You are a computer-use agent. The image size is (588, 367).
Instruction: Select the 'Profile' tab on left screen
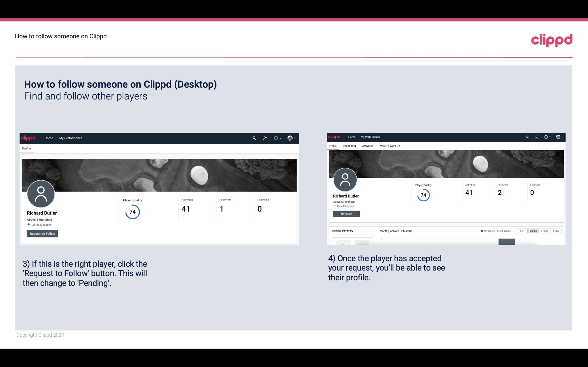point(26,148)
